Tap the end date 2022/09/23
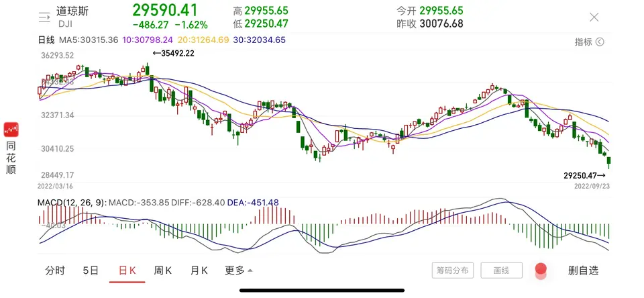The image size is (644, 298). [592, 186]
